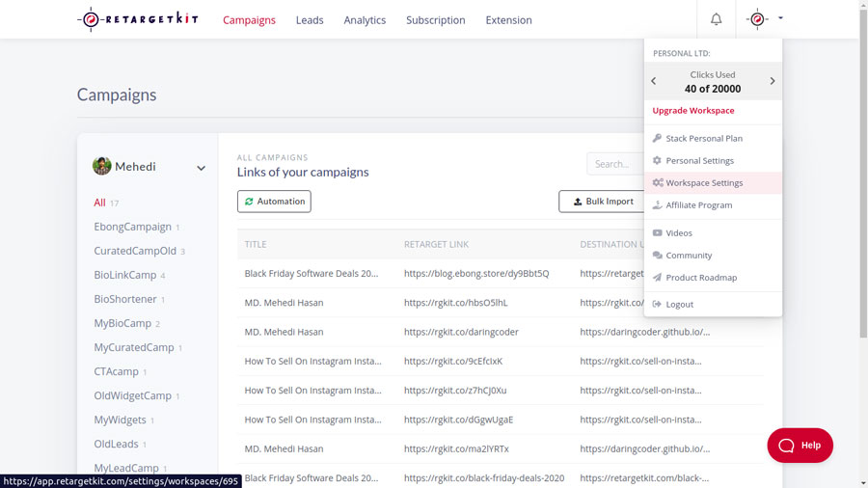Click link https://blog.ebong.store/dy9Bbt5Q
868x488 pixels.
pyautogui.click(x=476, y=273)
